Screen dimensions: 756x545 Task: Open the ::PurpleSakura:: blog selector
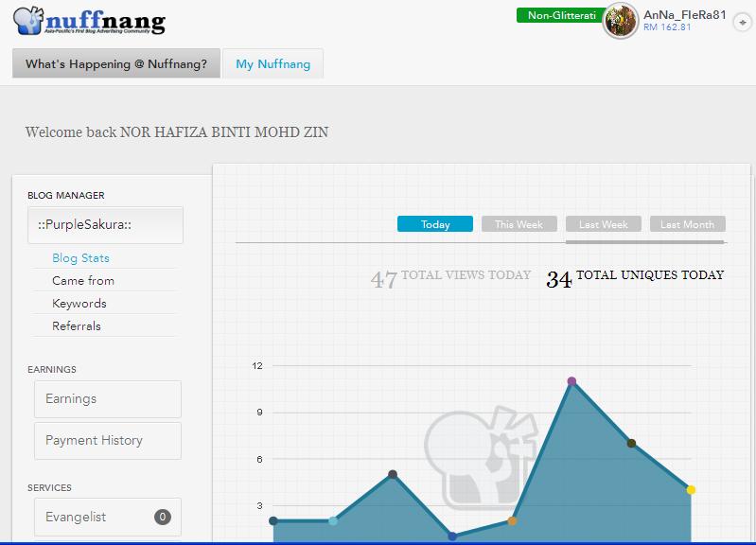pos(106,225)
